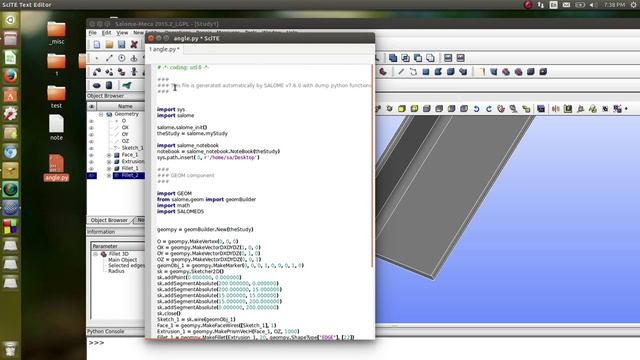Click the 'import salome' code line
640x360 pixels.
[176, 116]
